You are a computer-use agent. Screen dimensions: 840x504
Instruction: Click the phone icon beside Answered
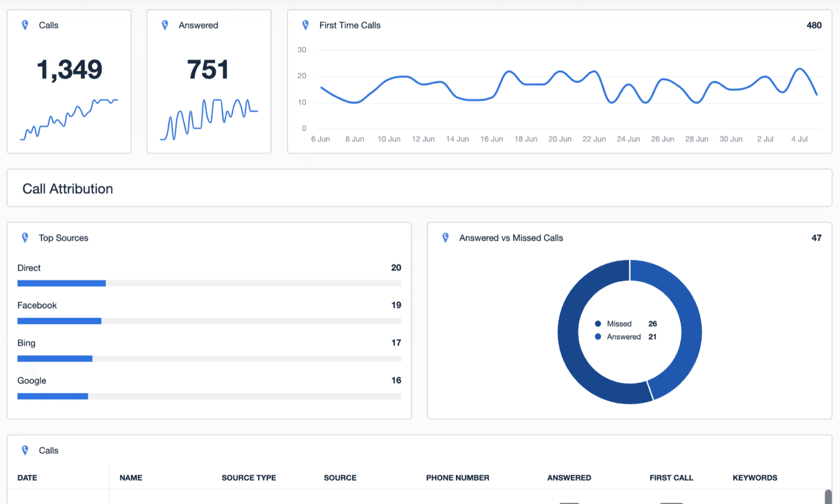coord(164,25)
